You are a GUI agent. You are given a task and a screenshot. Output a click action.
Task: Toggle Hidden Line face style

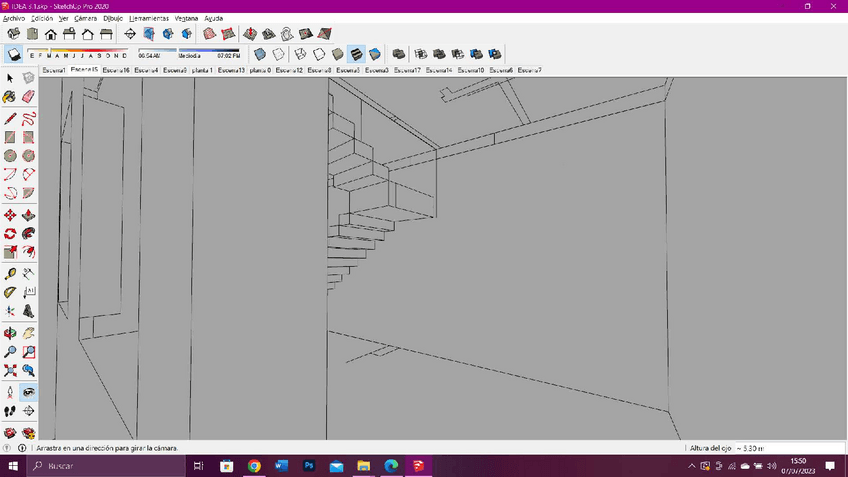tap(319, 54)
